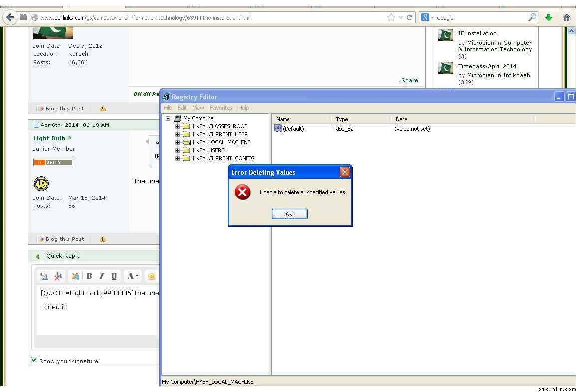Uncheck the Show your signature checkbox
The width and height of the screenshot is (576, 392).
tap(34, 360)
